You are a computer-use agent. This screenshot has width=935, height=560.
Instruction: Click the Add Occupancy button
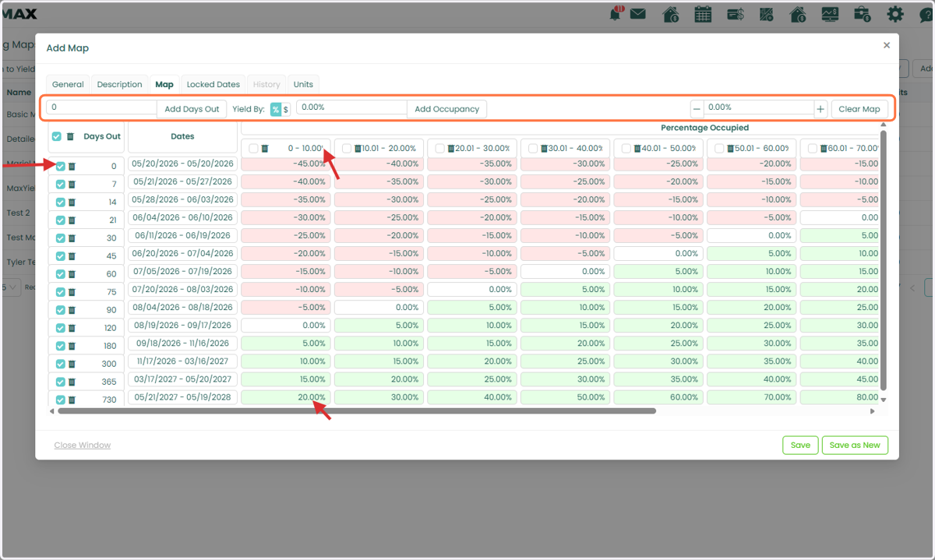pyautogui.click(x=446, y=109)
